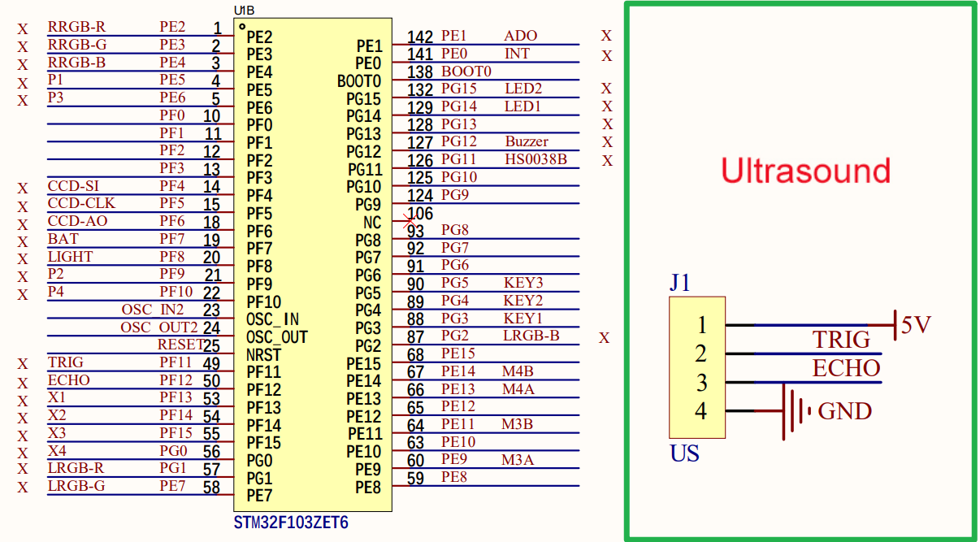
Task: Click the CCD-AO net label
Action: coord(77,221)
